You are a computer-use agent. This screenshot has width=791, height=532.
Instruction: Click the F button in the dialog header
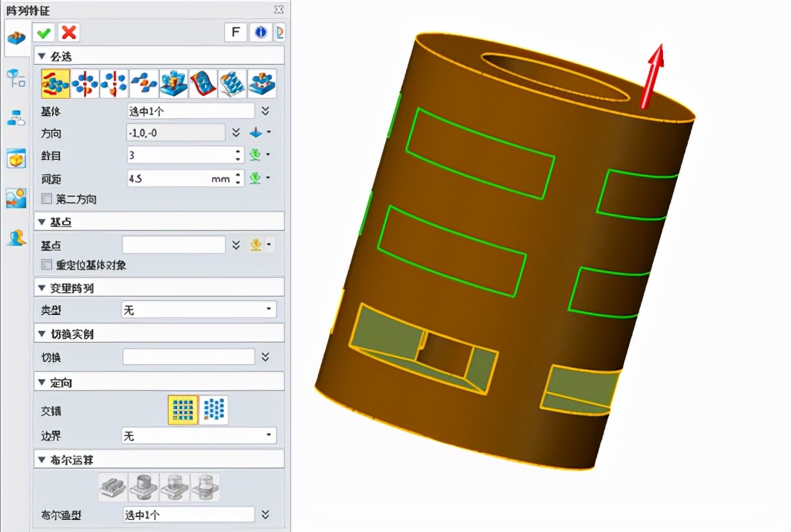click(x=235, y=32)
